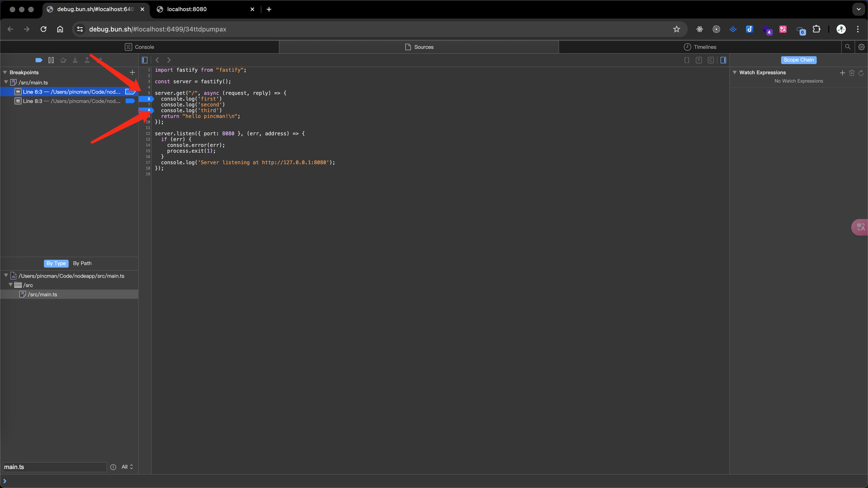Screen dimensions: 868x488
Task: Collapse the Watch Expressions section
Action: (x=735, y=73)
